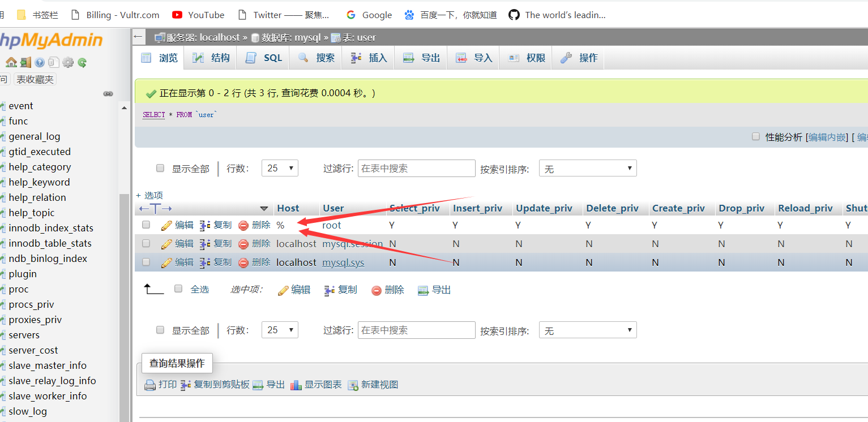Open phpMyAdmin help question-mark icon
The width and height of the screenshot is (868, 422).
(x=40, y=62)
